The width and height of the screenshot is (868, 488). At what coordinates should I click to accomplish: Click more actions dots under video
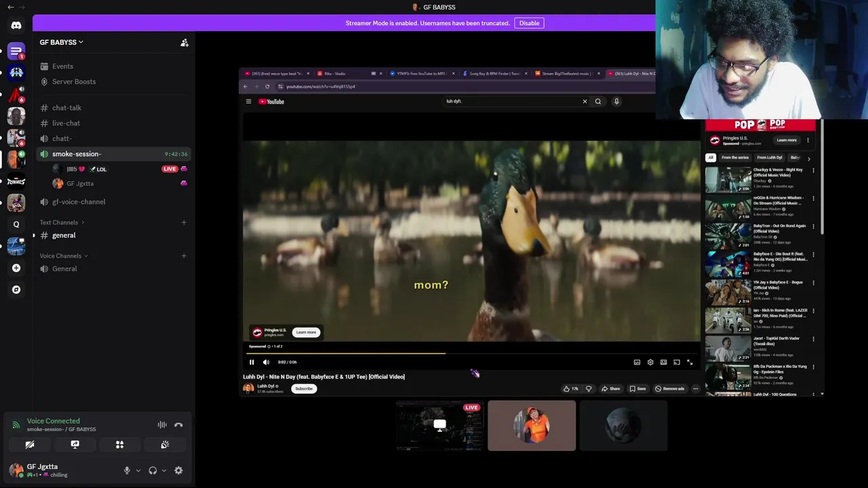[695, 388]
